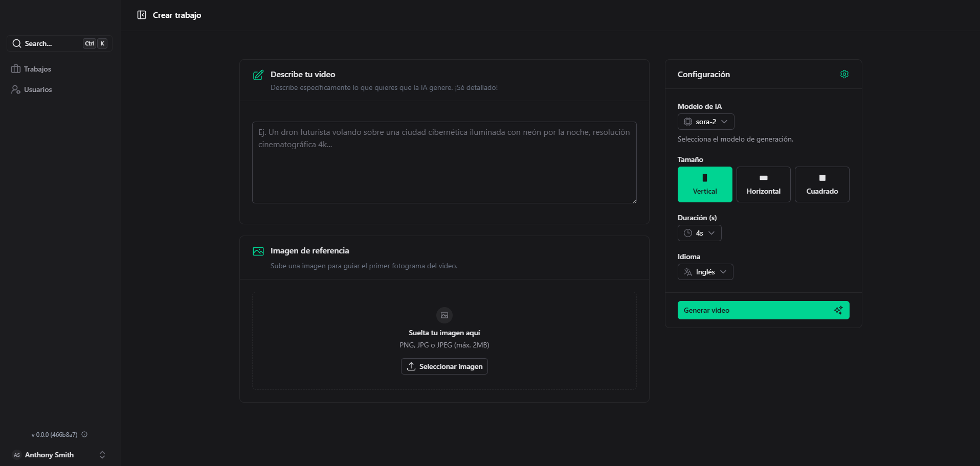Image resolution: width=980 pixels, height=466 pixels.
Task: Click the sparkle icon on Generar video
Action: pyautogui.click(x=838, y=310)
